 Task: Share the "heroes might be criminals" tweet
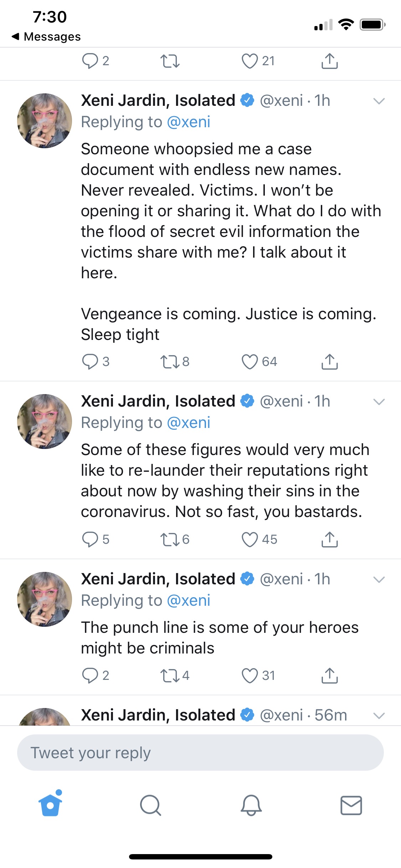click(x=329, y=676)
